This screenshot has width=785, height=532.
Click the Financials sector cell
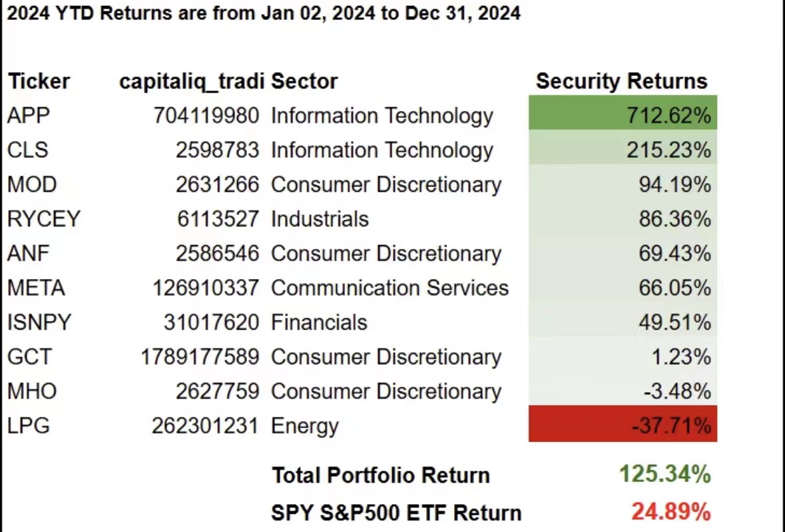[x=319, y=323]
